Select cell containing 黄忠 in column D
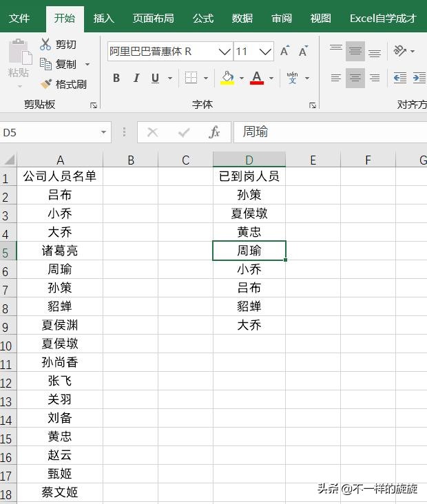Viewport: 427px width, 504px height. pos(249,232)
